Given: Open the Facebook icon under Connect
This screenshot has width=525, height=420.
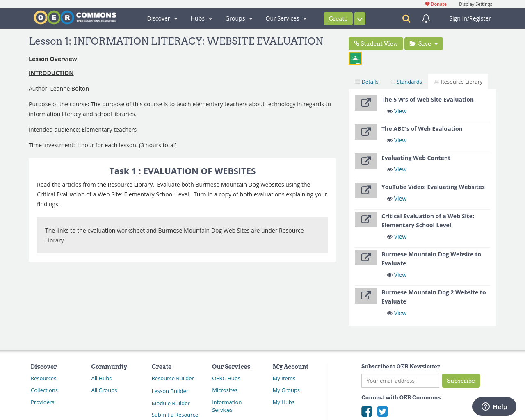Looking at the screenshot, I should click(367, 411).
